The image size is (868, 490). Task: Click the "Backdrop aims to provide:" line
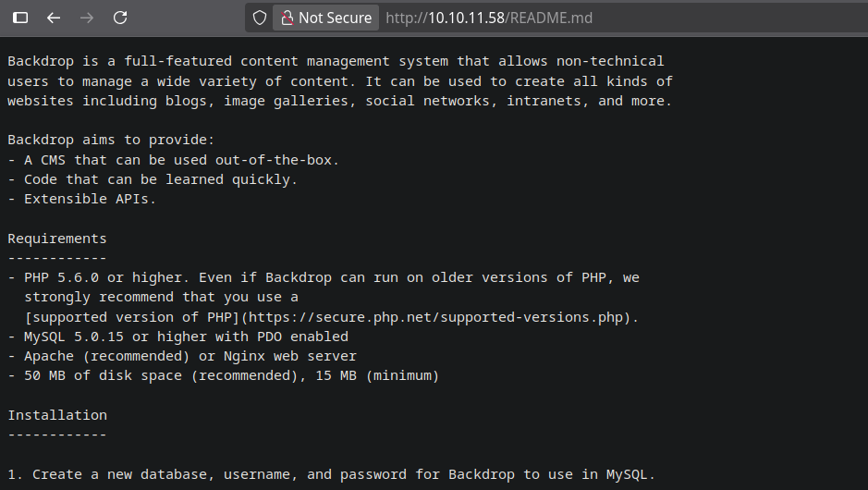click(x=111, y=140)
